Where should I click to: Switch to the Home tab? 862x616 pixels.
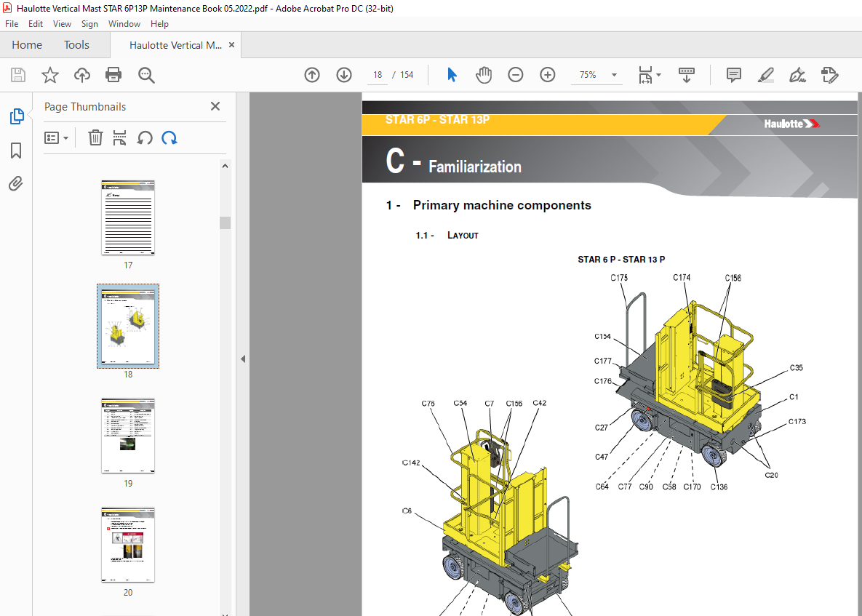[x=27, y=45]
